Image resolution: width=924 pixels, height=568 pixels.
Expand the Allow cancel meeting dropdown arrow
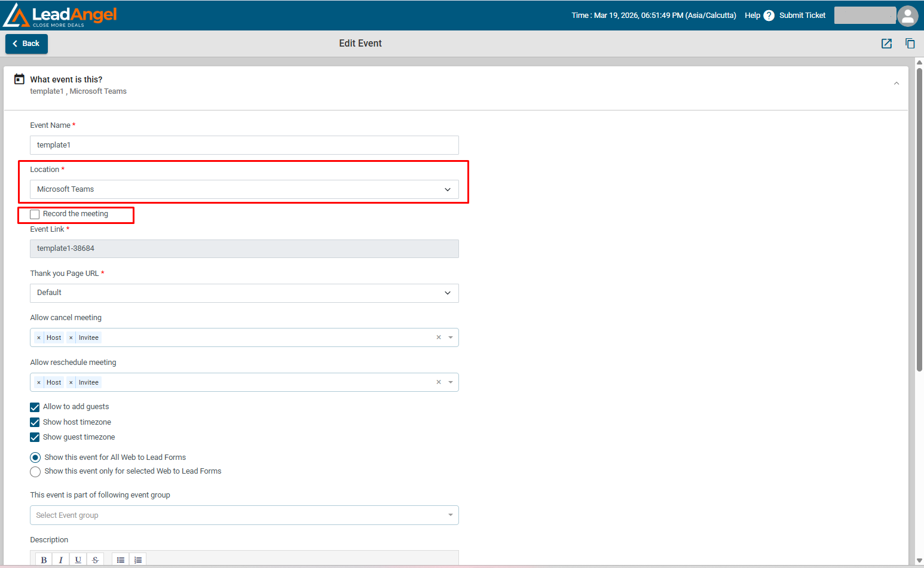click(451, 337)
